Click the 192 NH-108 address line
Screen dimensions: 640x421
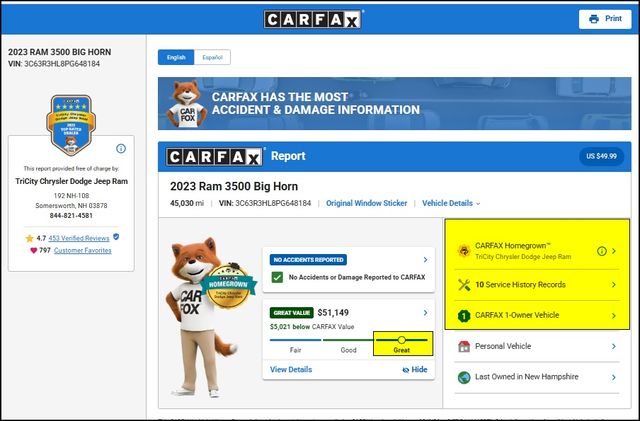(71, 196)
